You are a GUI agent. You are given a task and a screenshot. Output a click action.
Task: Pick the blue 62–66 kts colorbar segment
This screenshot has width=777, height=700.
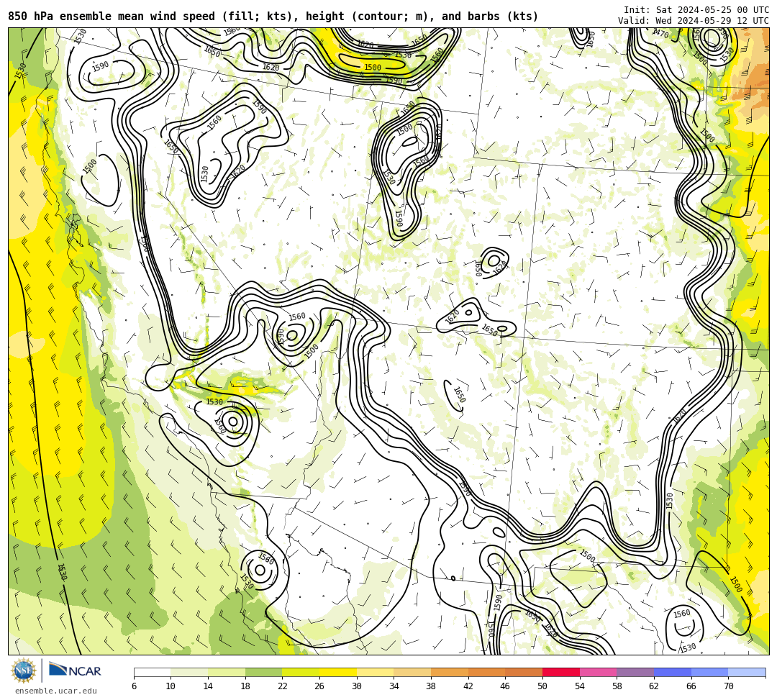click(x=673, y=672)
